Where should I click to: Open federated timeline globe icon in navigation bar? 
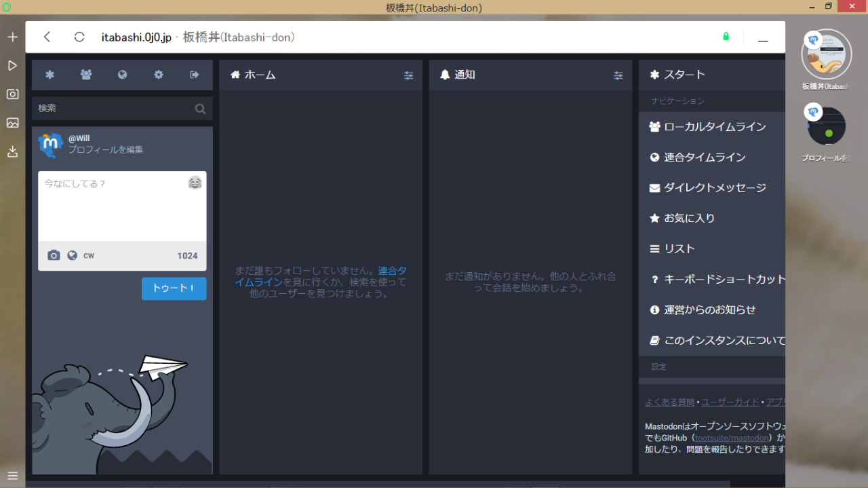click(x=122, y=75)
